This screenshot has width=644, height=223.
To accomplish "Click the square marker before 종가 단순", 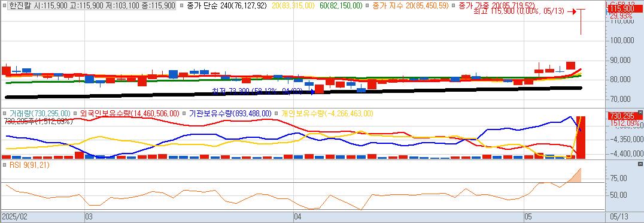I will [182, 6].
